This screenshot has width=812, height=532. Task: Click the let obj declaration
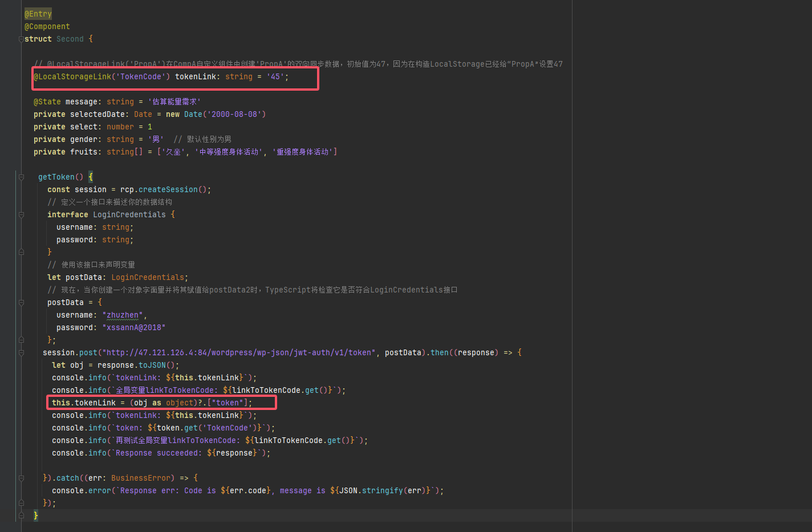click(x=68, y=365)
